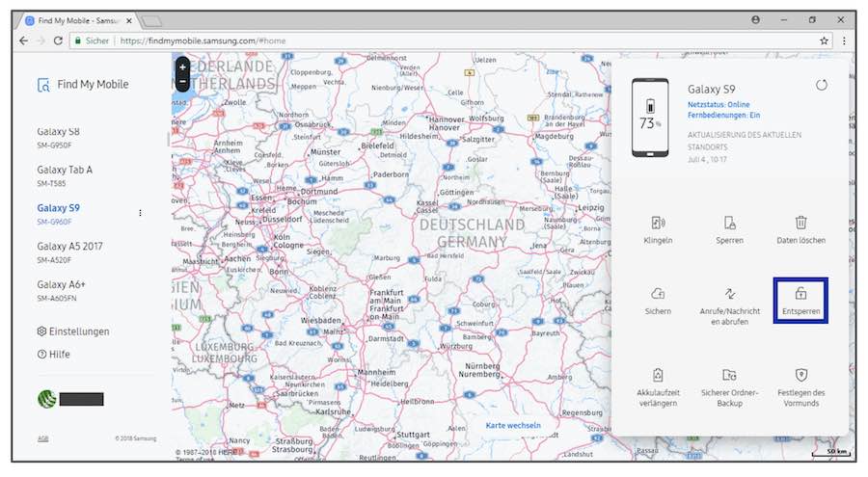The width and height of the screenshot is (868, 477).
Task: Click the Klingeln ring device icon
Action: (x=658, y=223)
